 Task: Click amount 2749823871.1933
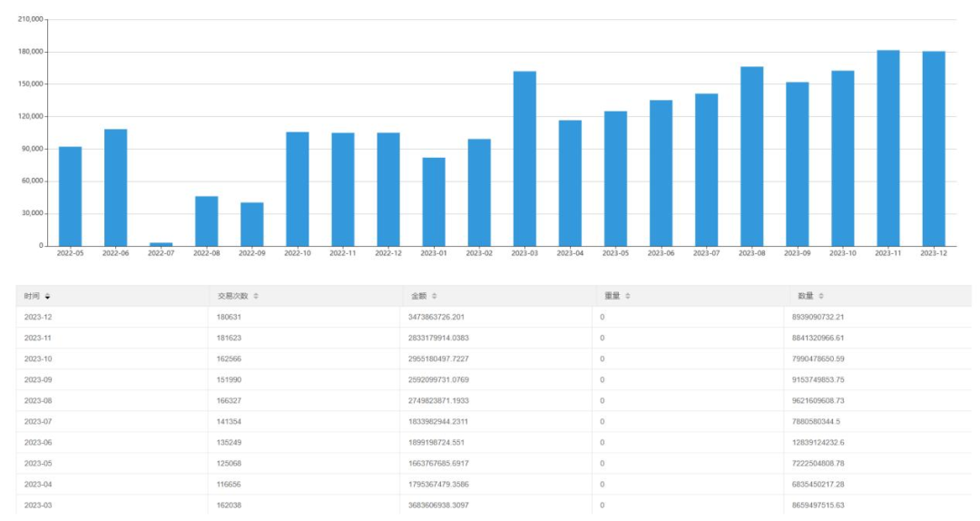pos(438,400)
